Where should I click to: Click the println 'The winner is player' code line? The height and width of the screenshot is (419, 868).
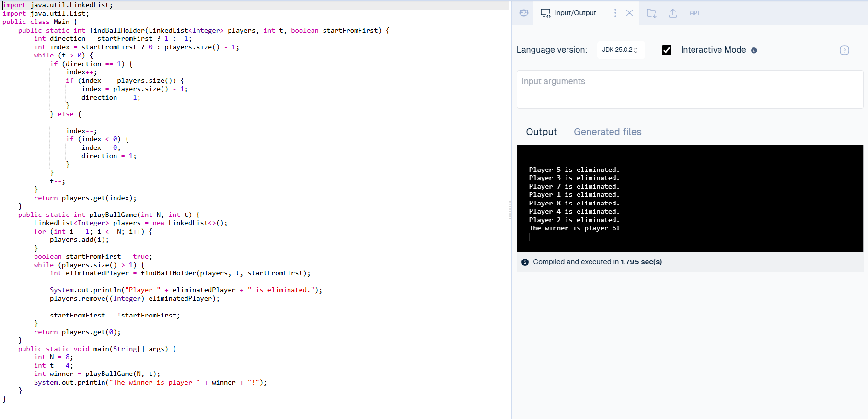coord(150,382)
